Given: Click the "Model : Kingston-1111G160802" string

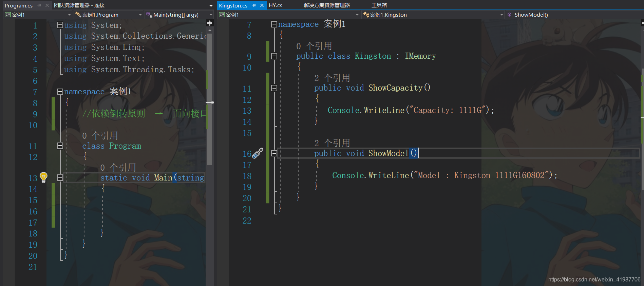Looking at the screenshot, I should tap(481, 175).
